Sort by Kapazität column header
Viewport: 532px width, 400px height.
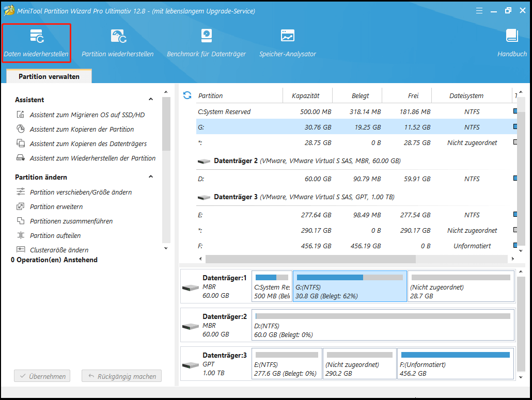click(x=307, y=95)
